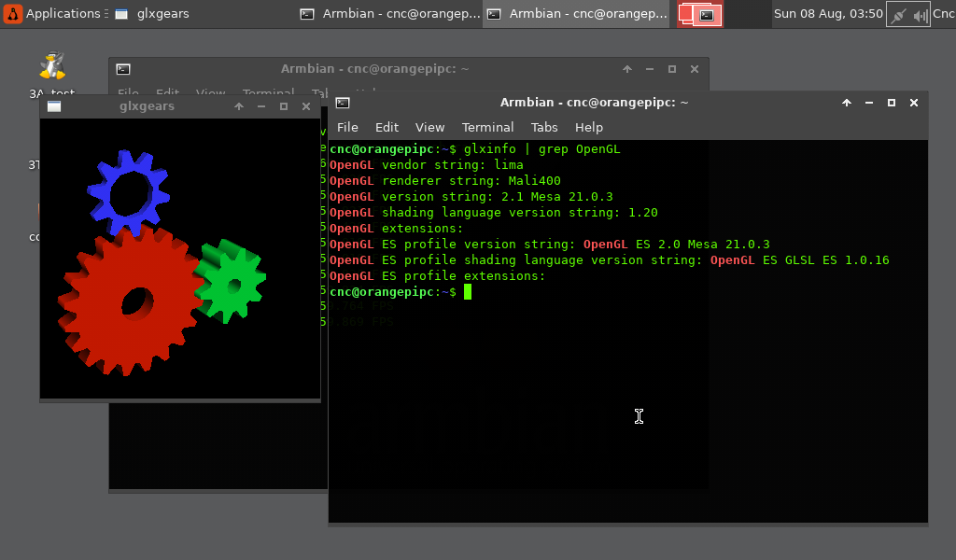Open the Edit menu in the front terminal
Viewport: 956px width, 560px height.
point(387,127)
